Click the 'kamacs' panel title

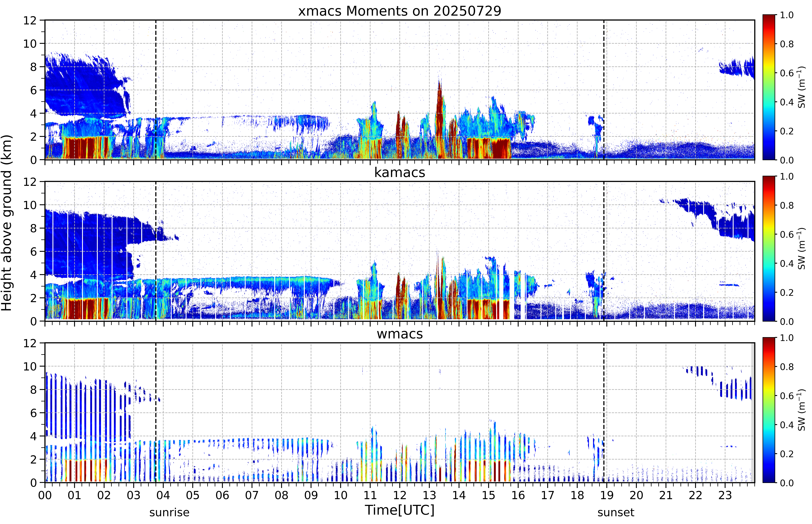[x=400, y=172]
